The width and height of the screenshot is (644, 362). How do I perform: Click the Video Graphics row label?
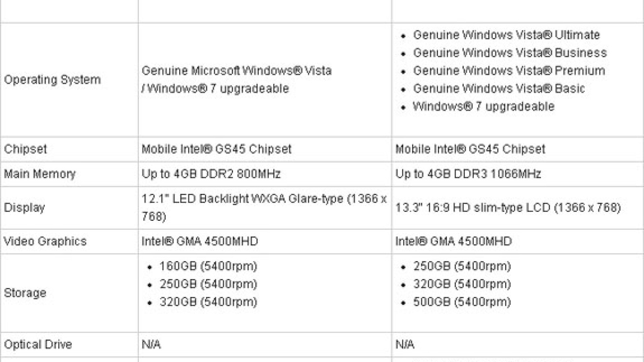(x=45, y=241)
